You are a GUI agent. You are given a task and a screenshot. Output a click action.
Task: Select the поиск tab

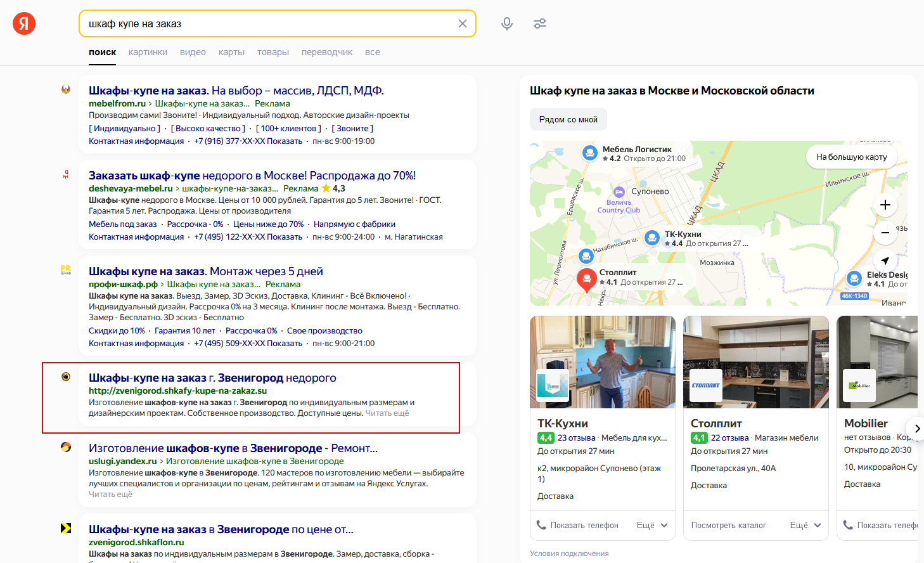tap(103, 52)
